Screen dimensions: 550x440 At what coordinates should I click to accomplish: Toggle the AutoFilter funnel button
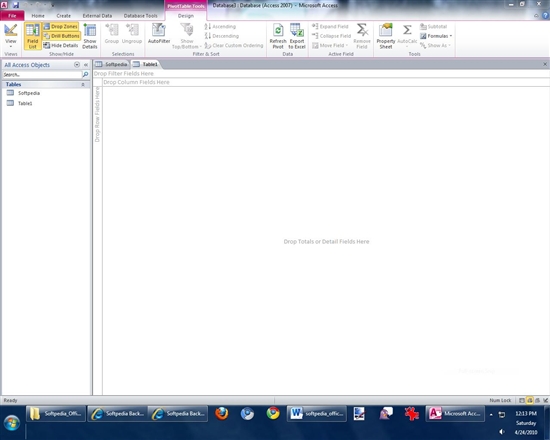click(159, 34)
